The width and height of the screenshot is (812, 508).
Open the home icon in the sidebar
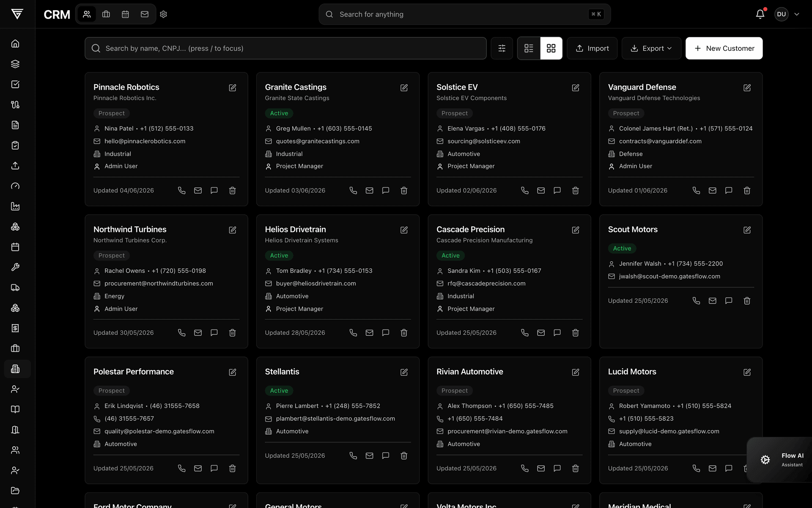point(15,44)
